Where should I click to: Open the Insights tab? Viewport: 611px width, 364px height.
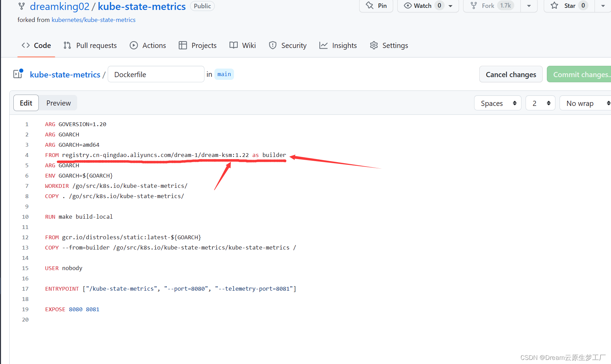pyautogui.click(x=338, y=45)
